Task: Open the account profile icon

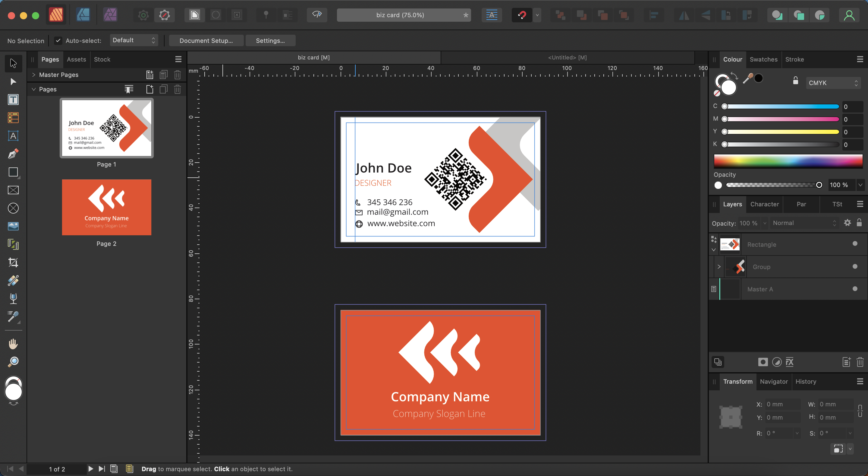Action: point(849,15)
